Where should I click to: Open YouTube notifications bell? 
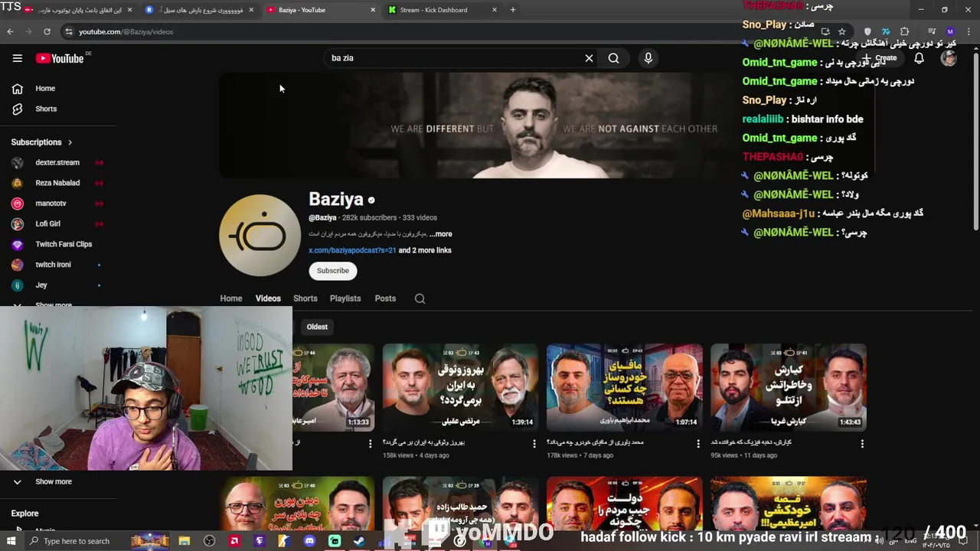pos(919,58)
